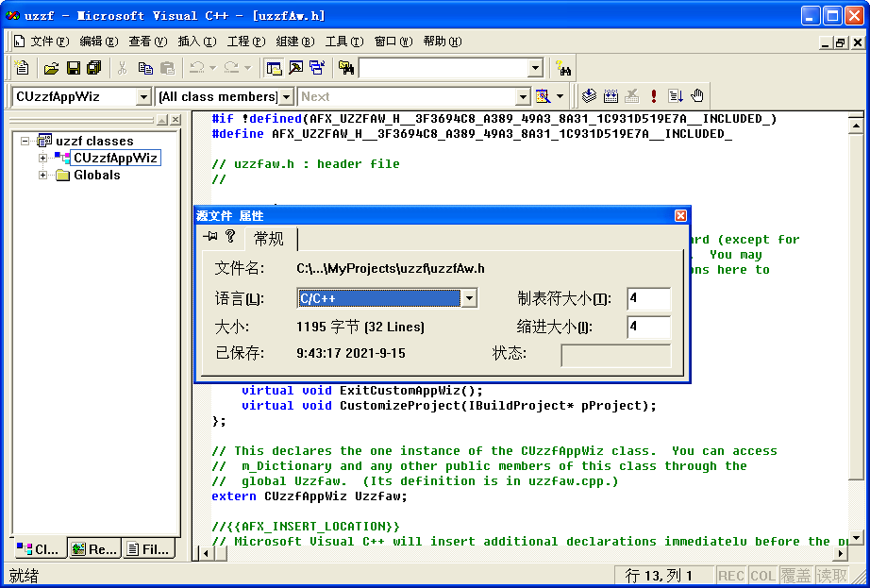Open the Undo history dropdown arrow
The image size is (870, 588).
pos(212,68)
